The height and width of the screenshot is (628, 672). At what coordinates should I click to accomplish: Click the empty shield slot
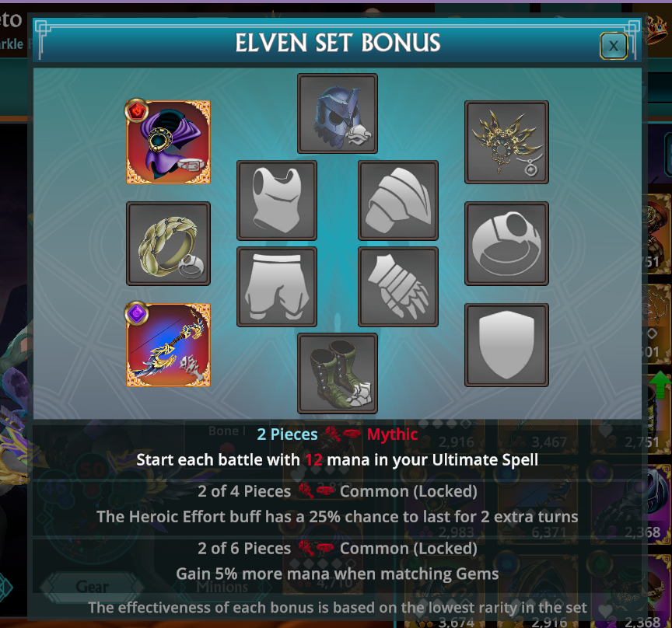(x=506, y=345)
